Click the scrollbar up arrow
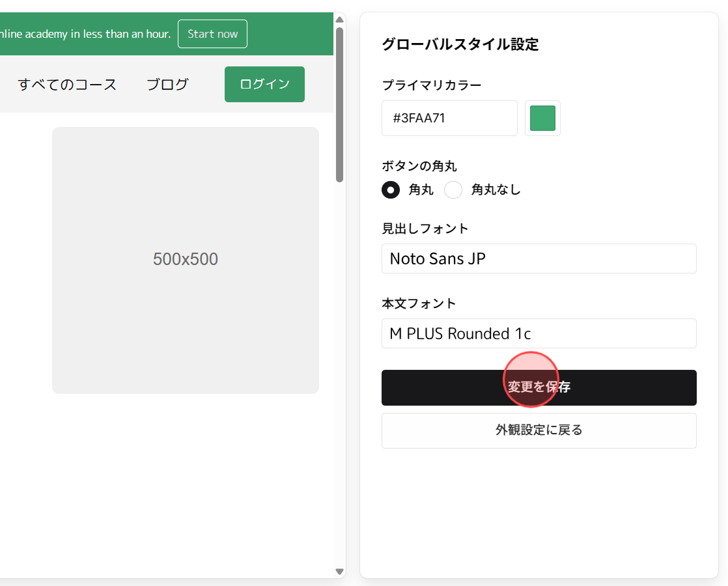Screen dimensions: 728x586 click(x=339, y=19)
